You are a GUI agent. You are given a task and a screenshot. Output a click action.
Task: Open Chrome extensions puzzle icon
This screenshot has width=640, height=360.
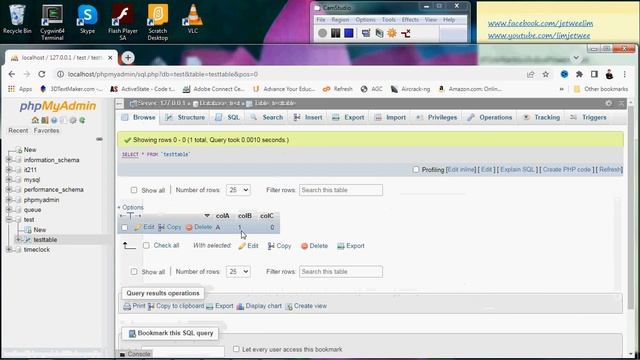point(579,74)
